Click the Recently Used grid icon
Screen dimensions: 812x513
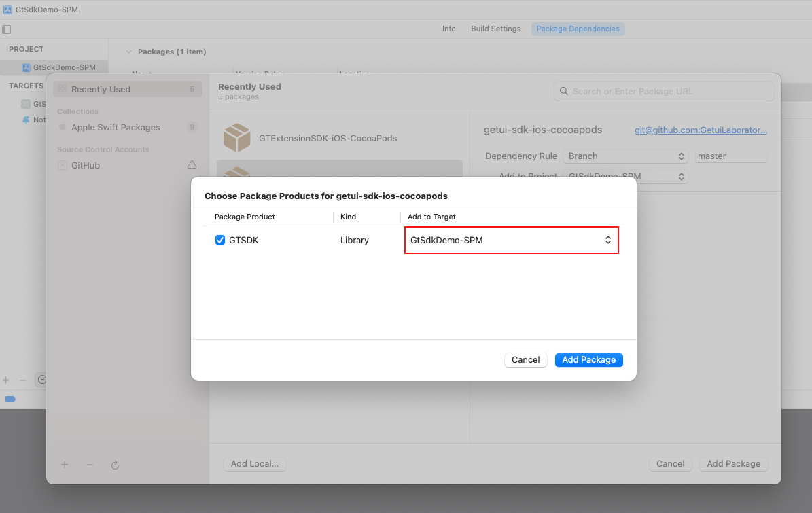point(62,89)
